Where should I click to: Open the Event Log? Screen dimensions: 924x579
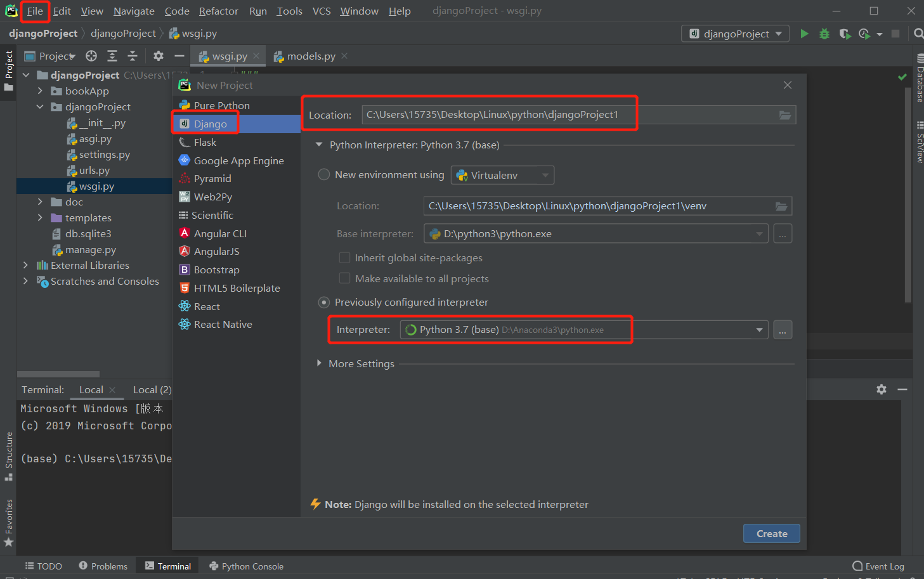point(878,566)
